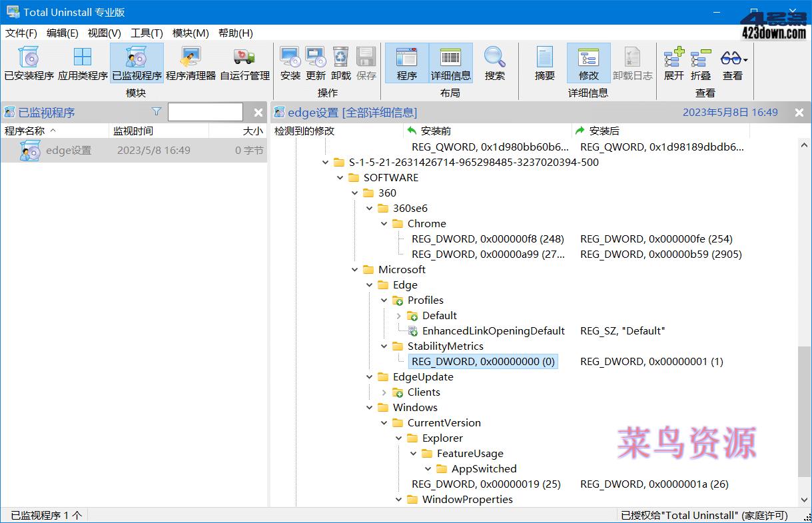Click the 更新 operation icon
Image resolution: width=812 pixels, height=523 pixels.
314,63
